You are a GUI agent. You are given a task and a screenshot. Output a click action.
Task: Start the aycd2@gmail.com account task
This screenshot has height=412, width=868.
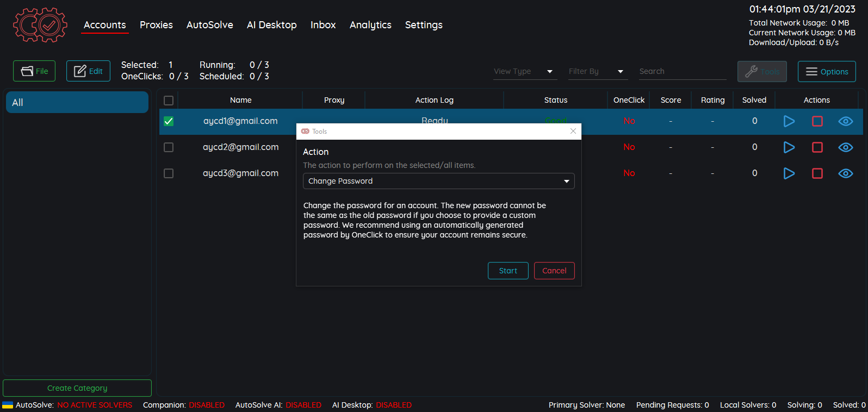(789, 147)
